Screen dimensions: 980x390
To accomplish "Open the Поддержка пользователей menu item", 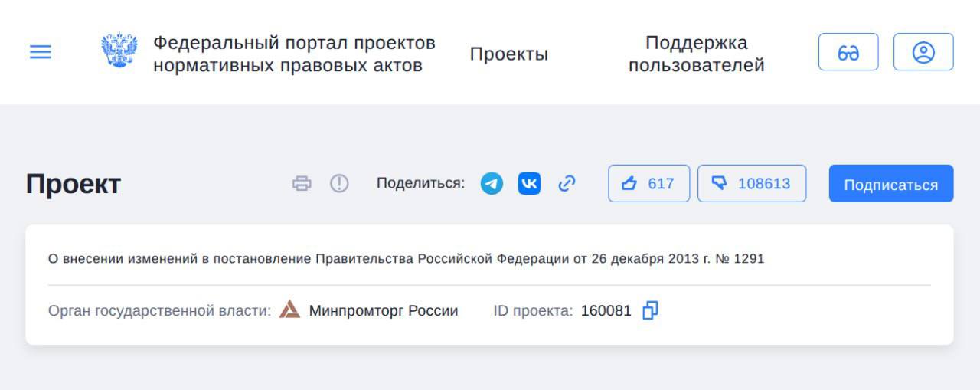I will click(x=696, y=54).
